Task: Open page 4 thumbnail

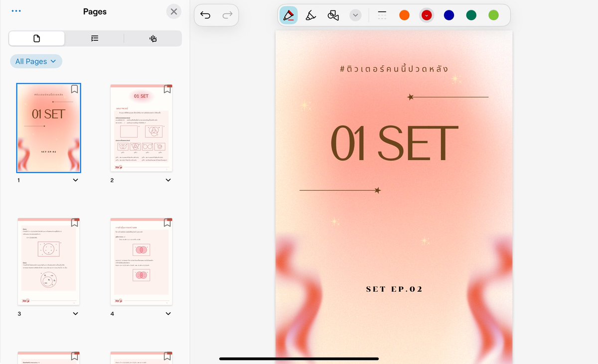Action: [x=141, y=261]
